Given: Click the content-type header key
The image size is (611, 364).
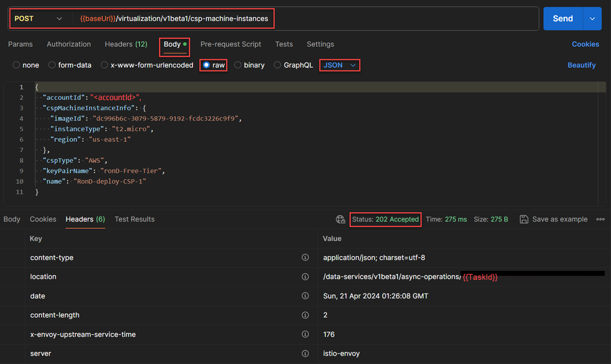Looking at the screenshot, I should point(52,257).
